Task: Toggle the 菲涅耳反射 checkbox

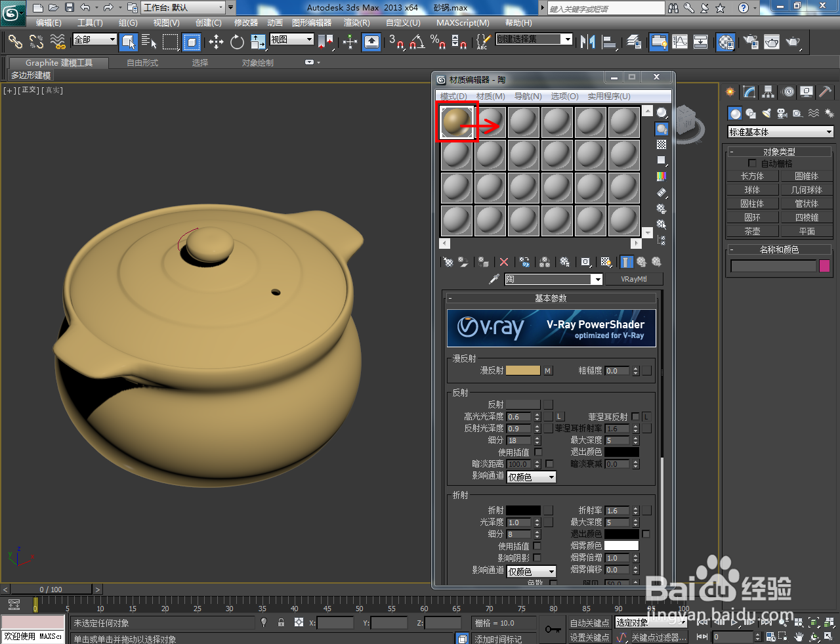Action: 635,417
